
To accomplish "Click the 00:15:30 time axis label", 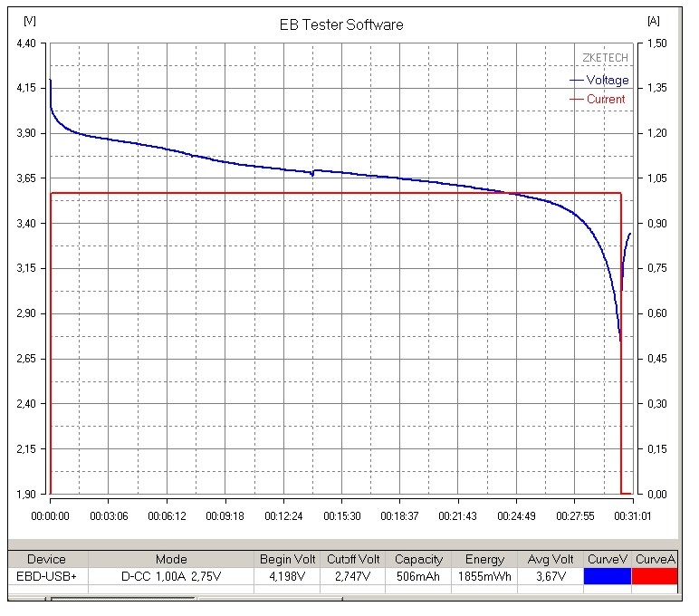I will pyautogui.click(x=341, y=515).
